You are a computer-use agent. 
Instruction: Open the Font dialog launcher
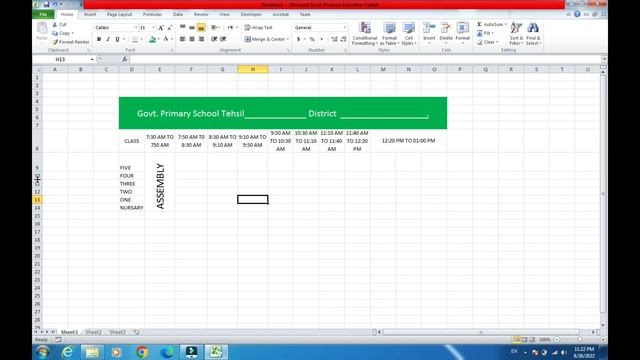[x=172, y=51]
